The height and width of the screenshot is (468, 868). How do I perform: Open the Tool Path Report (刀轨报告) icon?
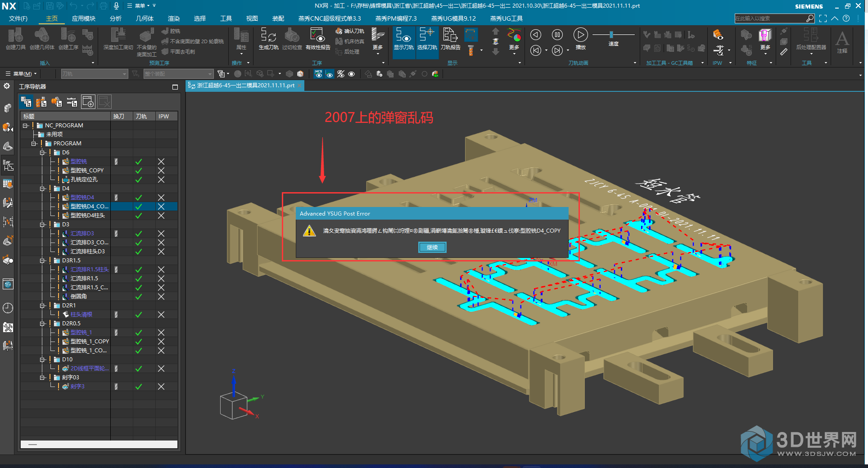pyautogui.click(x=450, y=36)
